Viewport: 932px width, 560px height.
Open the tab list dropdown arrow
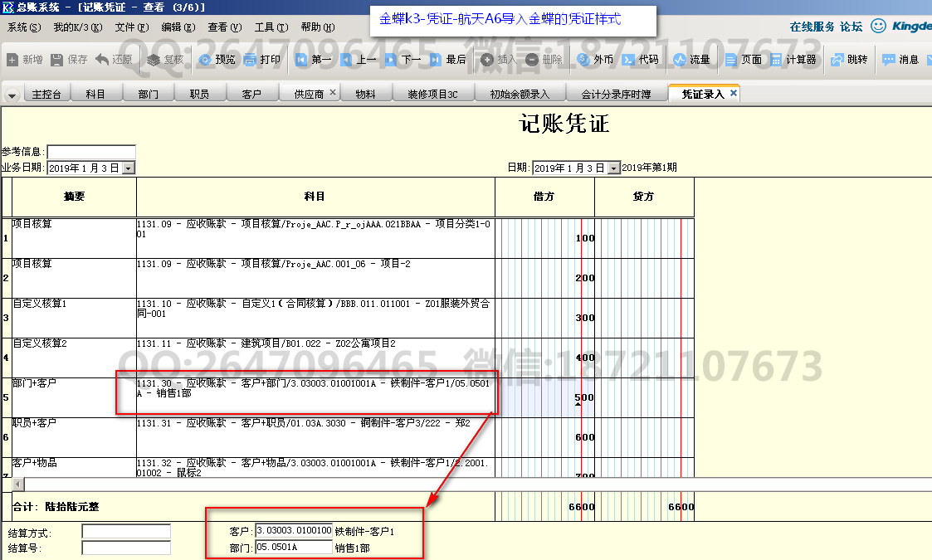(x=12, y=95)
